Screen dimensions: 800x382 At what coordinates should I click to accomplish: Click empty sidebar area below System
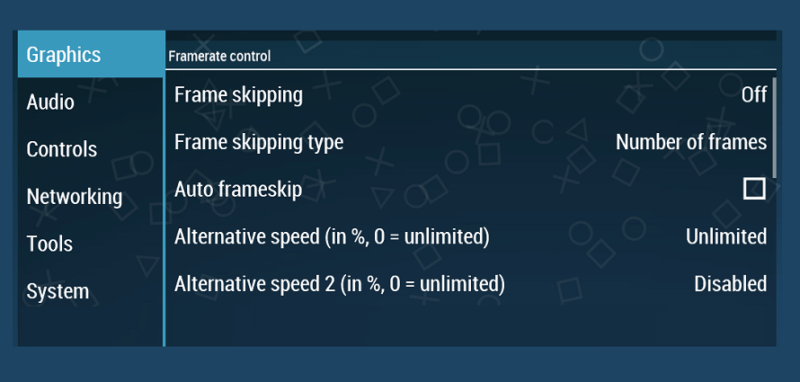click(x=91, y=330)
